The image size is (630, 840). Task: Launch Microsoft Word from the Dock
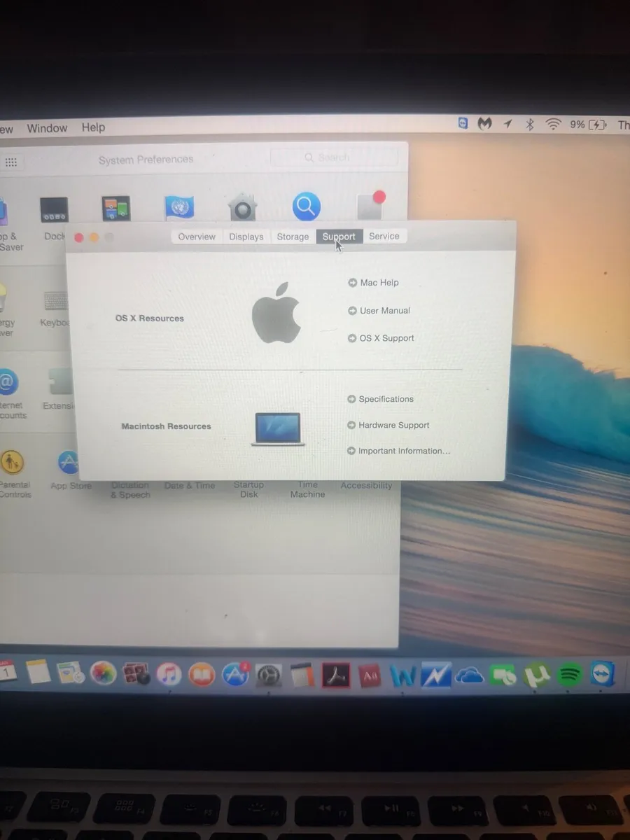403,676
